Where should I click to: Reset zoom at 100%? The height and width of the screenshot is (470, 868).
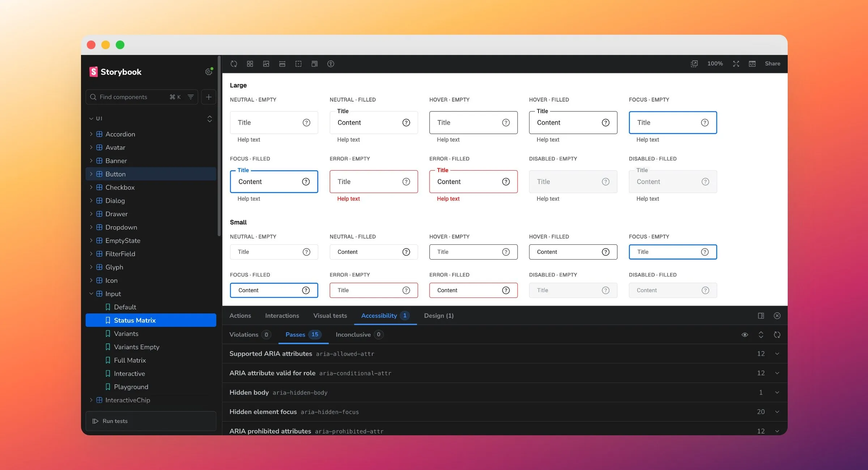point(715,64)
